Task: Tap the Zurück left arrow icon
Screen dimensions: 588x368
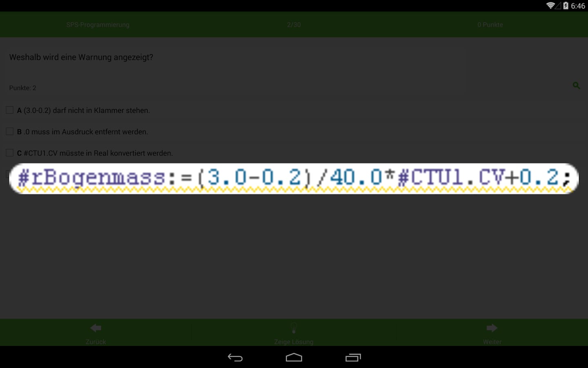Action: pyautogui.click(x=96, y=328)
